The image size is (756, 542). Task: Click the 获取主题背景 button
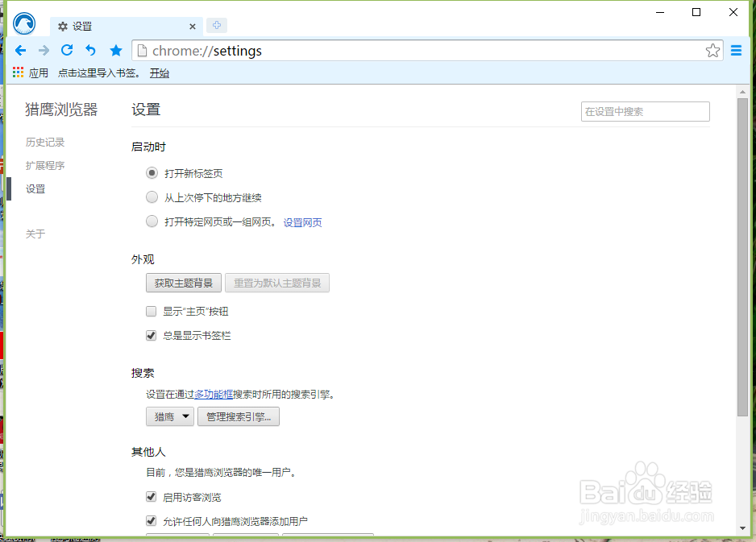coord(184,283)
